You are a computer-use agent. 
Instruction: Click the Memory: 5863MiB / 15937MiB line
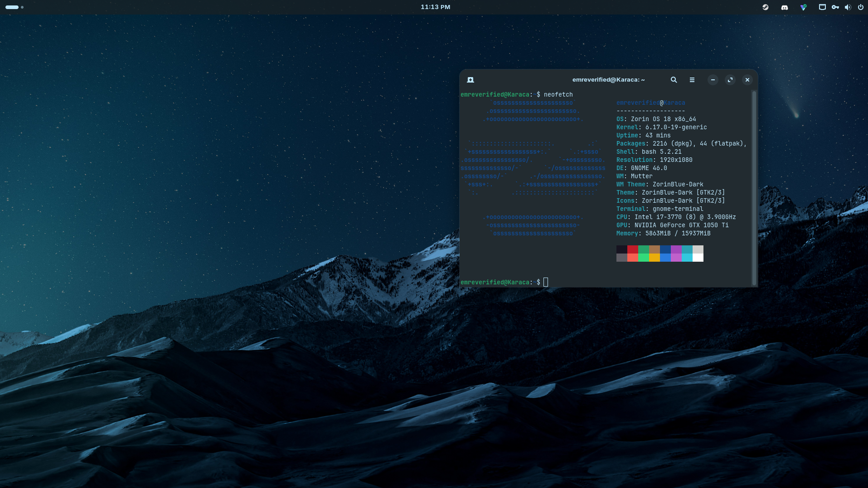tap(664, 234)
